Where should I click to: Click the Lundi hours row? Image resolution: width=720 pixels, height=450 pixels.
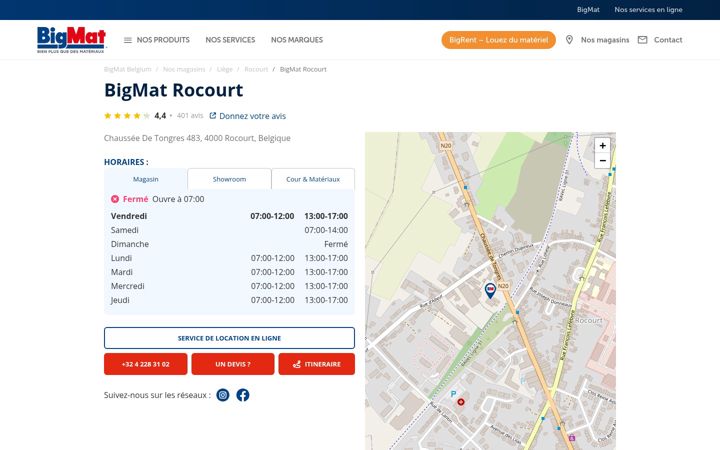(x=229, y=258)
